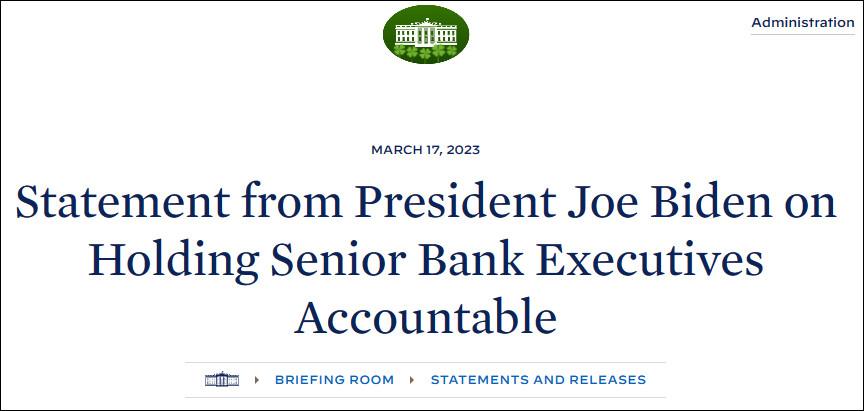Click the word President in the headline

454,202
